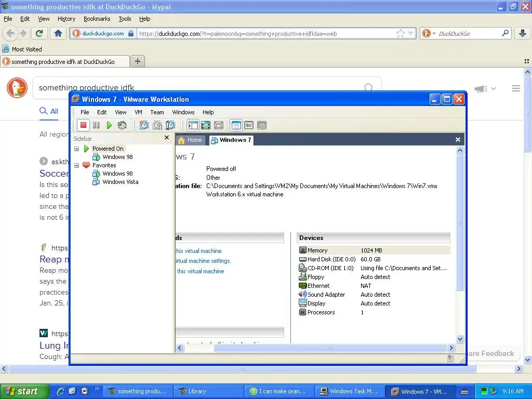Switch to the Home tab in VMware
Screen dimensions: 532x399
tap(190, 140)
